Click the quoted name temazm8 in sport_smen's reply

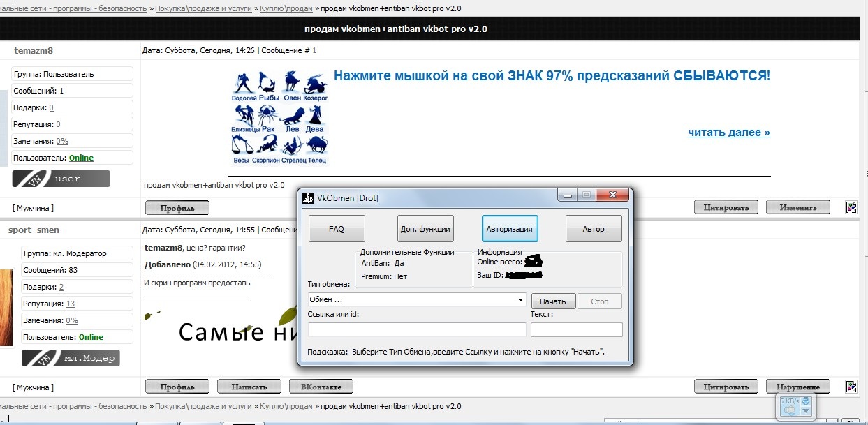163,248
